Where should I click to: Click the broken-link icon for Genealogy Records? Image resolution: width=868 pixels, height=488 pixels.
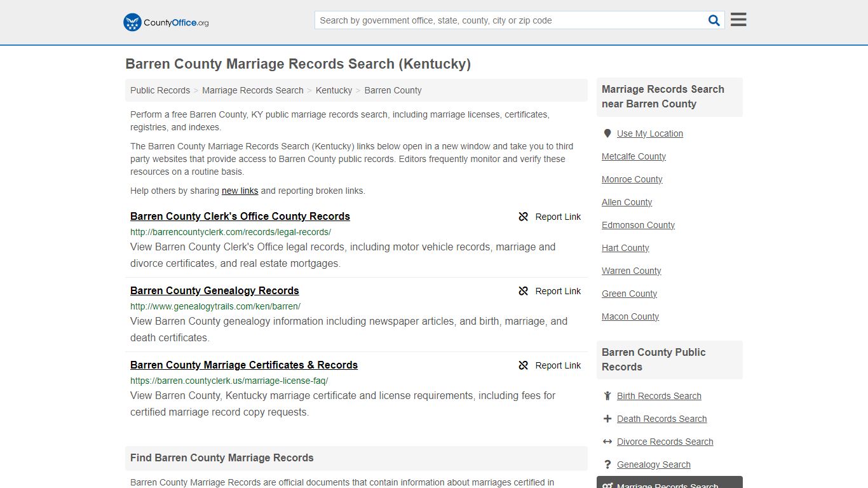tap(524, 291)
